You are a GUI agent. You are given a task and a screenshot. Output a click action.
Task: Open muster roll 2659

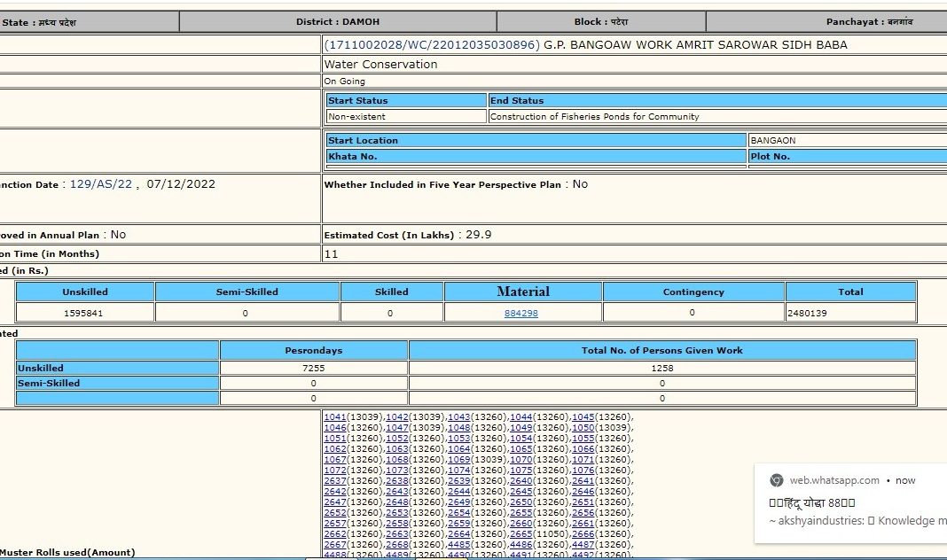tap(459, 523)
